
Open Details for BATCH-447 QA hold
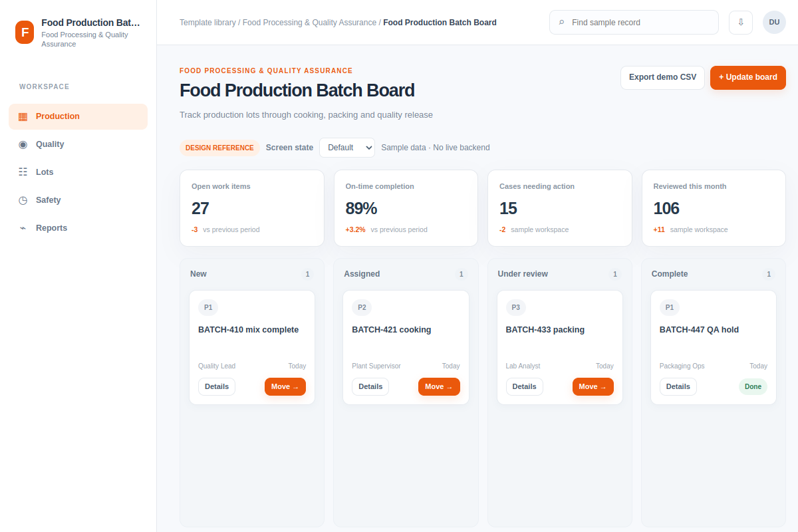point(678,386)
